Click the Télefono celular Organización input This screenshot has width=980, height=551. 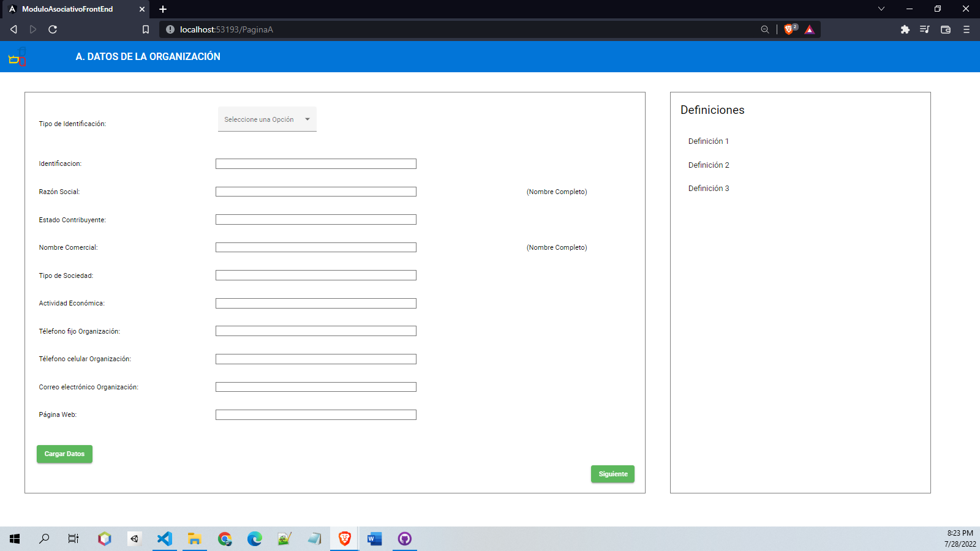(316, 359)
